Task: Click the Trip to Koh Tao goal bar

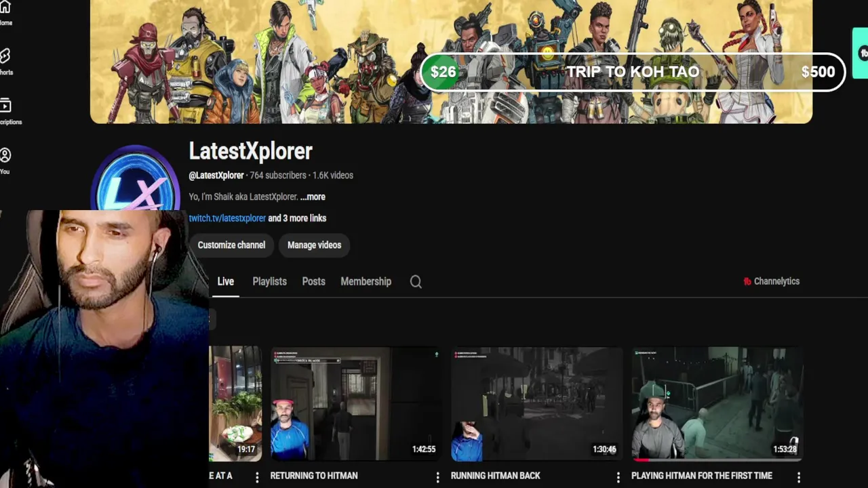Action: click(633, 72)
